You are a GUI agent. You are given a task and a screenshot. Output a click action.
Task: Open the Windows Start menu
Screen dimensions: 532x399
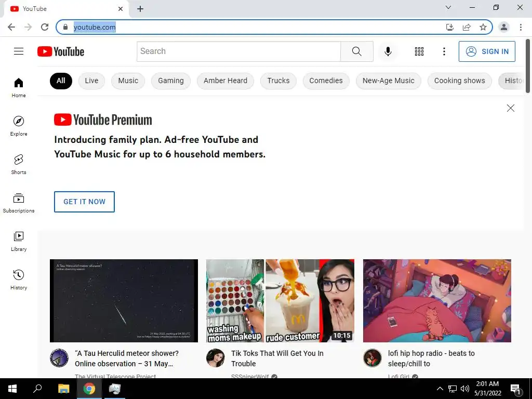pos(12,389)
